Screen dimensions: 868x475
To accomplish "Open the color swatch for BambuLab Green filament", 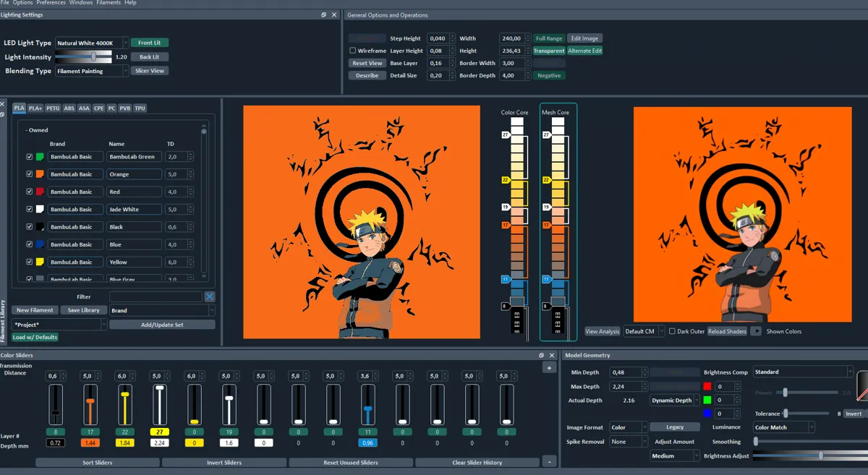I will 40,156.
